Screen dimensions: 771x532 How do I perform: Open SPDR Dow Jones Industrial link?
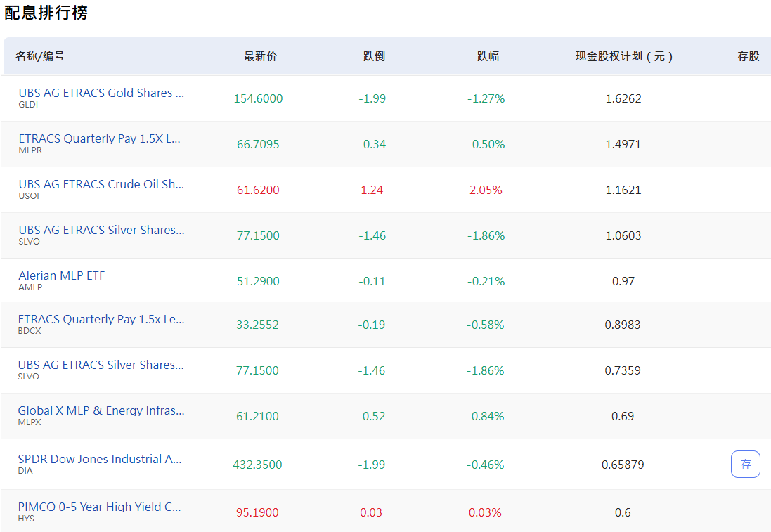point(100,459)
